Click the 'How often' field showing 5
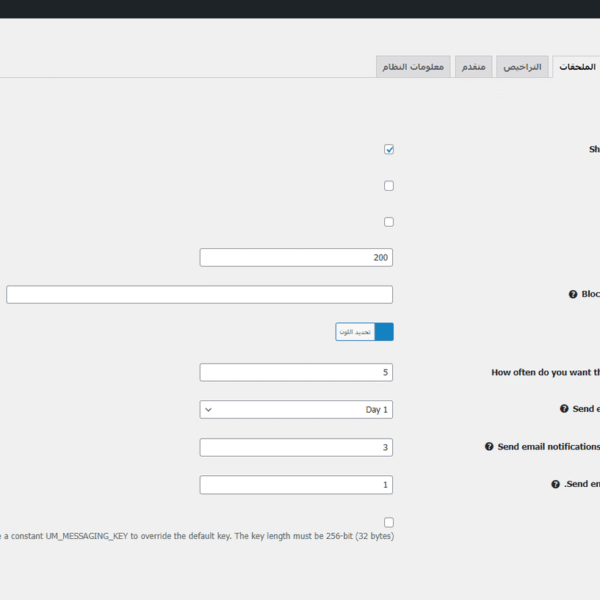 click(x=296, y=372)
